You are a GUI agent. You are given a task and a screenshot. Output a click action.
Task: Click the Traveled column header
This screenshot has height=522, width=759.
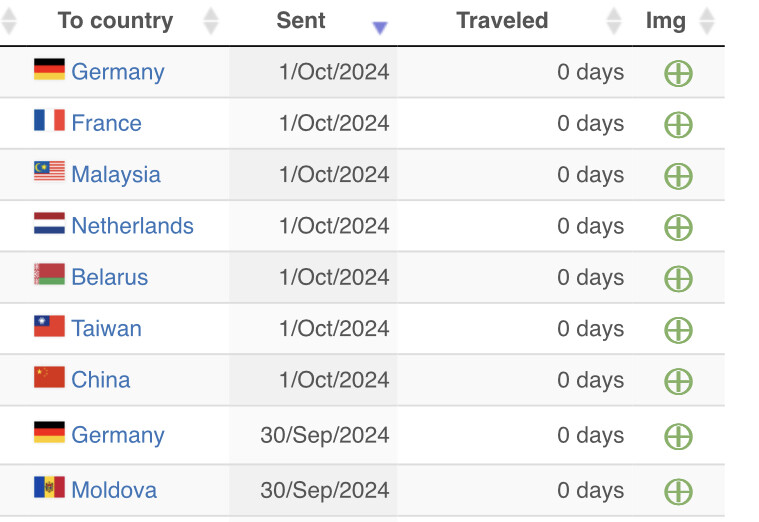[x=502, y=20]
